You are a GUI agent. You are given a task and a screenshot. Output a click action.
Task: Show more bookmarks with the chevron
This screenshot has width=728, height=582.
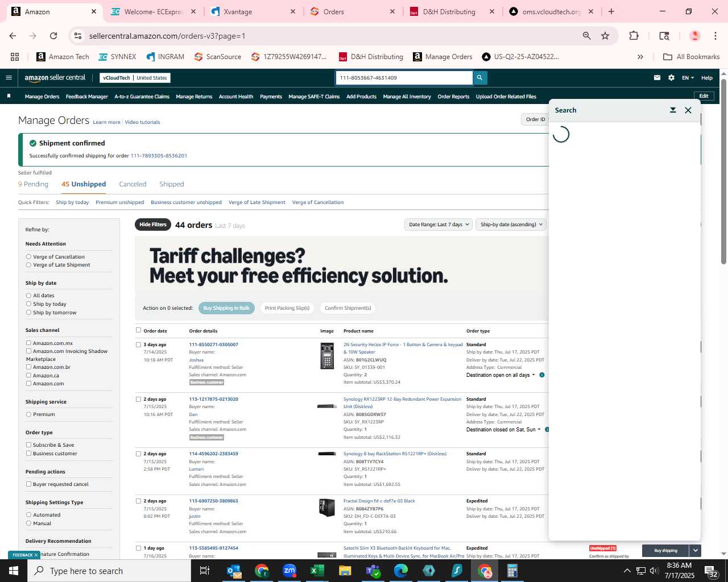(x=640, y=57)
